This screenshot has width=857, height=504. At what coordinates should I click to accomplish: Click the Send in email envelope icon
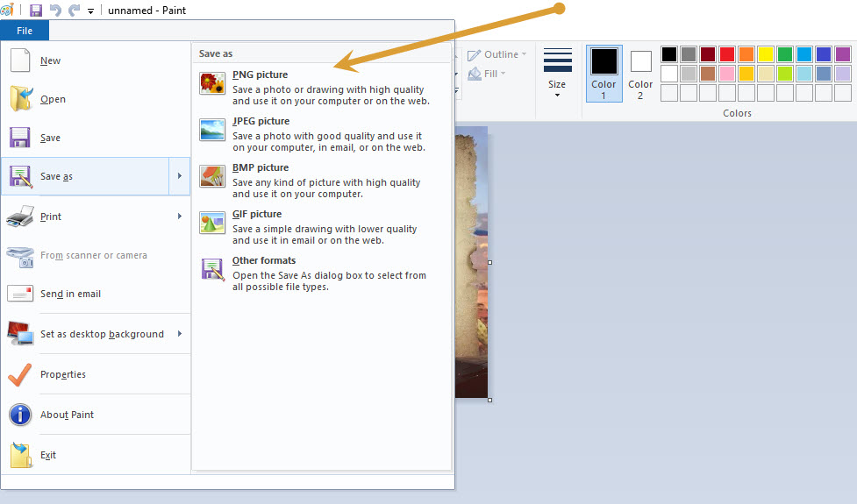click(x=20, y=294)
